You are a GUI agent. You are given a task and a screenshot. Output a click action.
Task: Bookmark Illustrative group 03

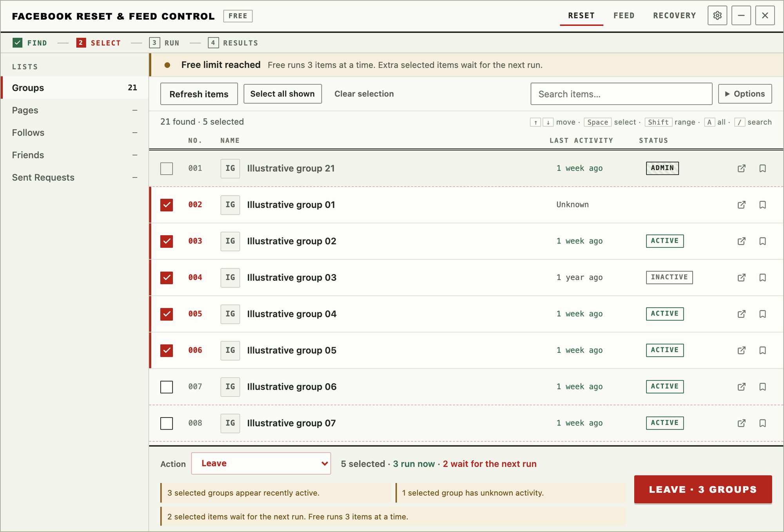coord(762,278)
